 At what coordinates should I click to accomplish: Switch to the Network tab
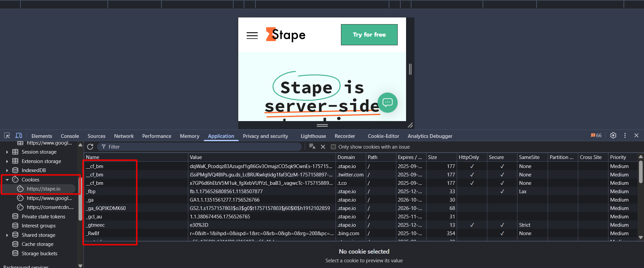(x=124, y=136)
